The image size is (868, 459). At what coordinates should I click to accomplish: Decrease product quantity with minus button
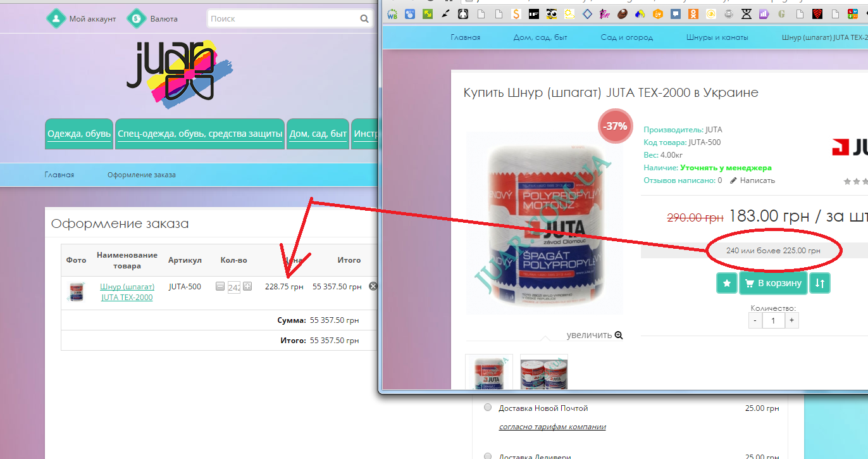click(x=755, y=320)
